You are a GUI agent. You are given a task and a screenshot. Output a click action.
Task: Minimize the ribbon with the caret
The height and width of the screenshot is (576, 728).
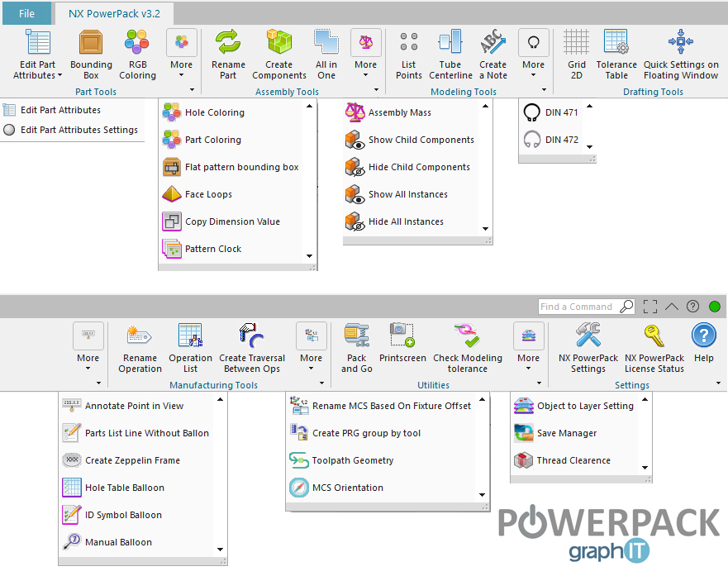coord(671,307)
